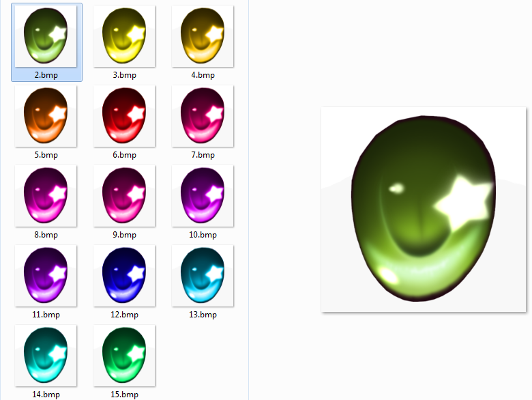Select the purple 10.bmp thumbnail
This screenshot has width=532, height=400.
pyautogui.click(x=203, y=196)
